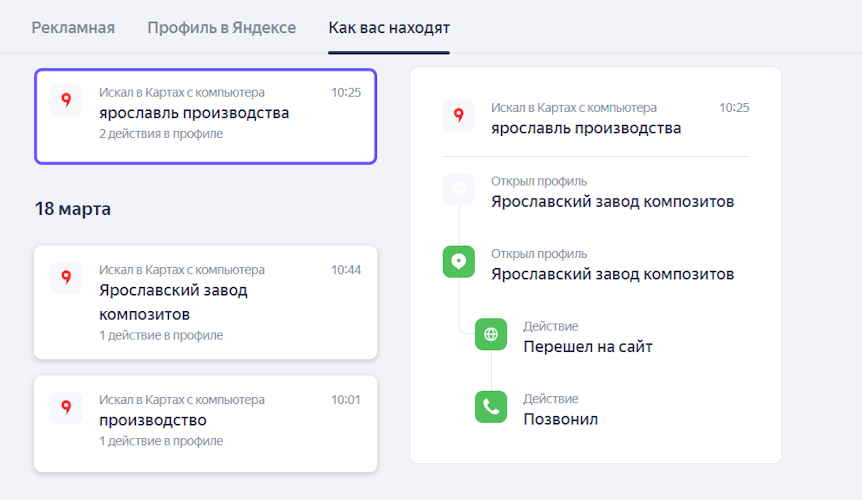Click red pin icon in detail panel header

(x=458, y=116)
